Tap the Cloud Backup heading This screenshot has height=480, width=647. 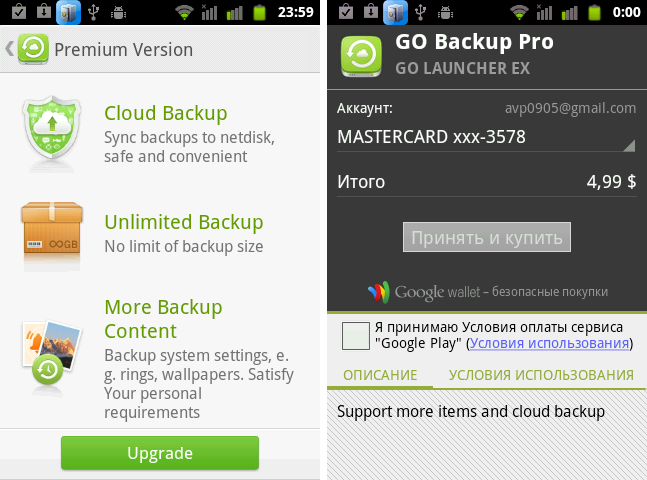(166, 113)
